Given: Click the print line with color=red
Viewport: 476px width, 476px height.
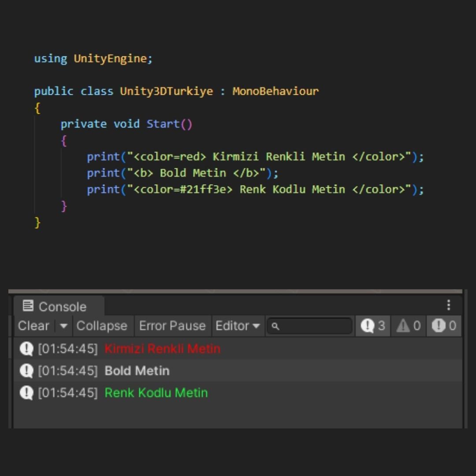Looking at the screenshot, I should [255, 156].
